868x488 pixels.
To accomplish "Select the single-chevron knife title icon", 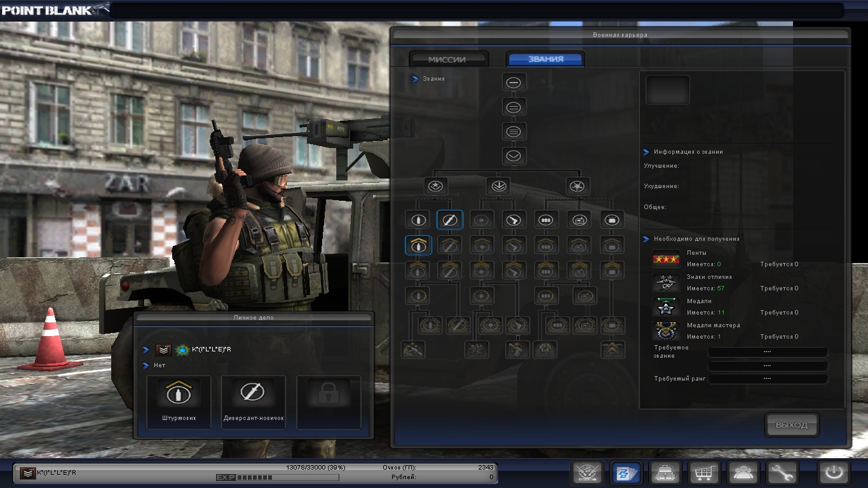I will coord(450,245).
